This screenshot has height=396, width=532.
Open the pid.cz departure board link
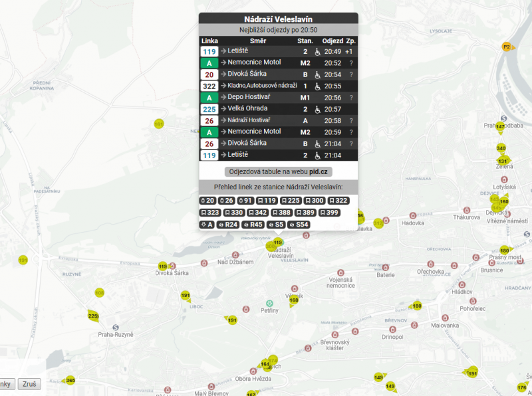(x=278, y=171)
